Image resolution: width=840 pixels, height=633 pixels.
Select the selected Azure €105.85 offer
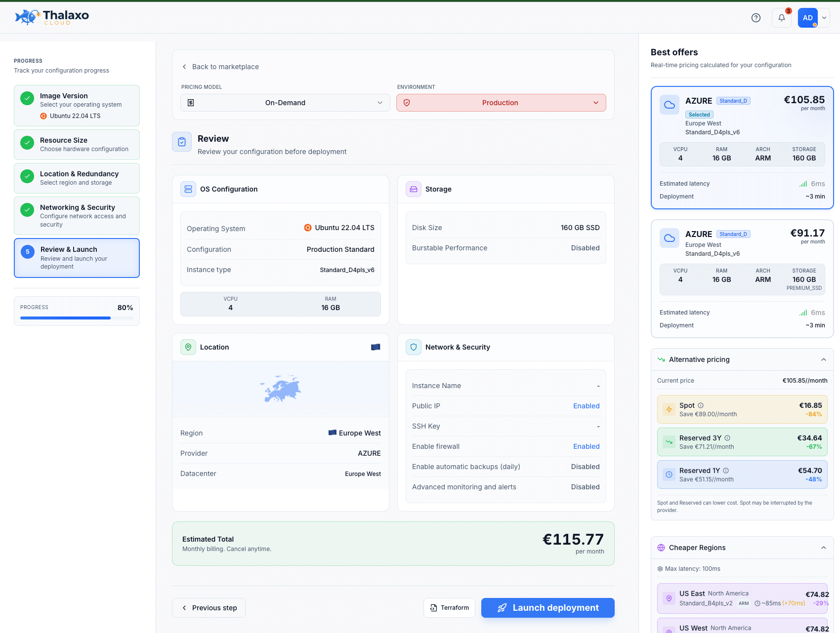pos(742,148)
